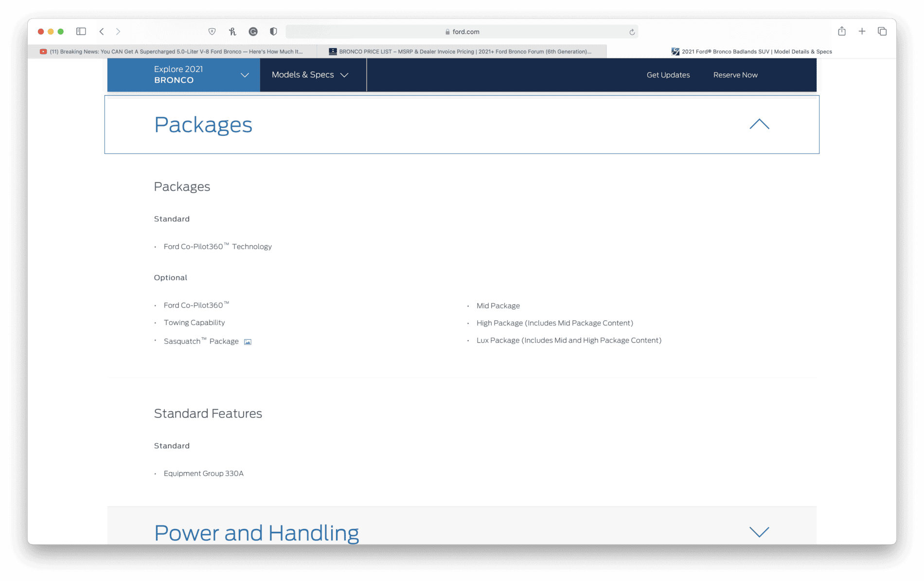The height and width of the screenshot is (581, 924).
Task: Click the Power and Handling title
Action: pyautogui.click(x=256, y=533)
